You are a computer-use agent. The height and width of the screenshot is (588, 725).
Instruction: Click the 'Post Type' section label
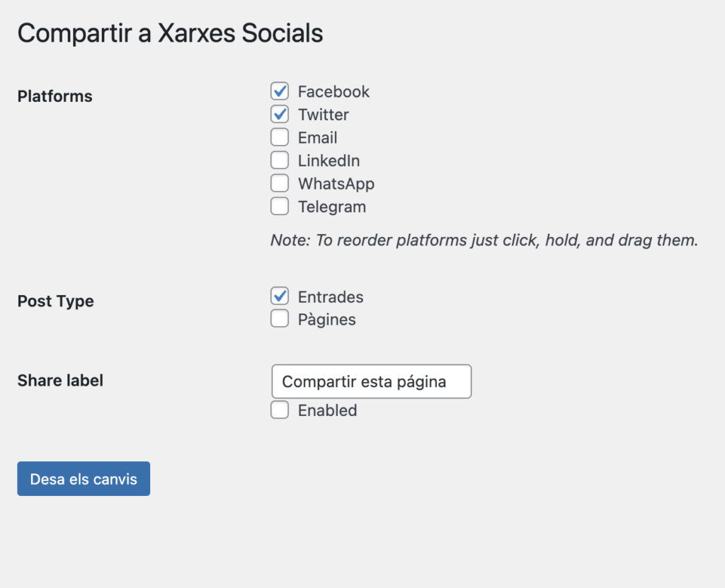point(55,301)
